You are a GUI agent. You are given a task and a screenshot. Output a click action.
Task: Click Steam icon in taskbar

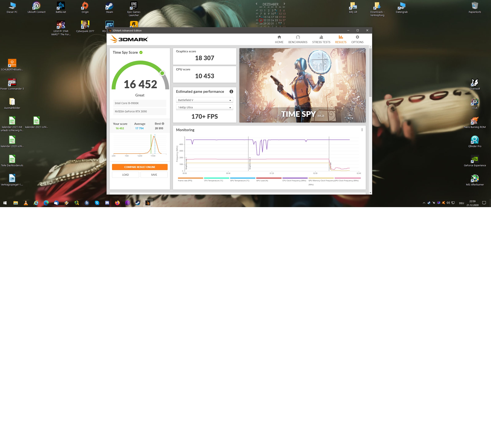click(138, 203)
